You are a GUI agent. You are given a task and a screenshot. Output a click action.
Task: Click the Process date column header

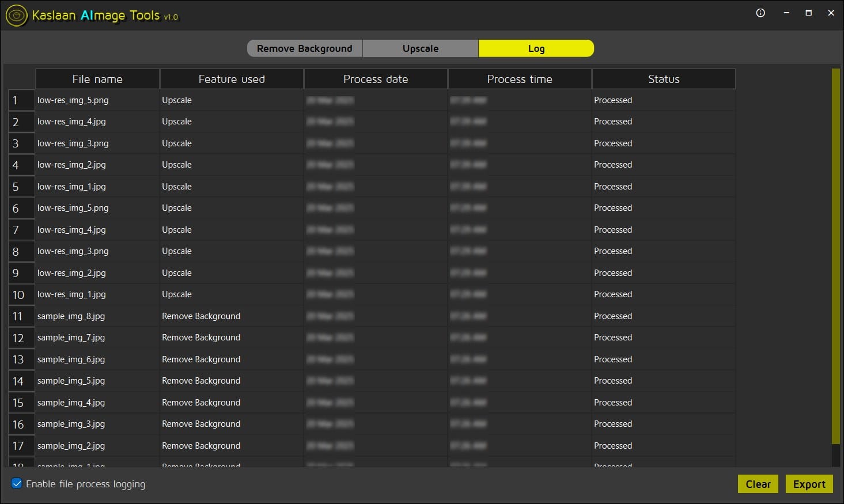pos(376,79)
